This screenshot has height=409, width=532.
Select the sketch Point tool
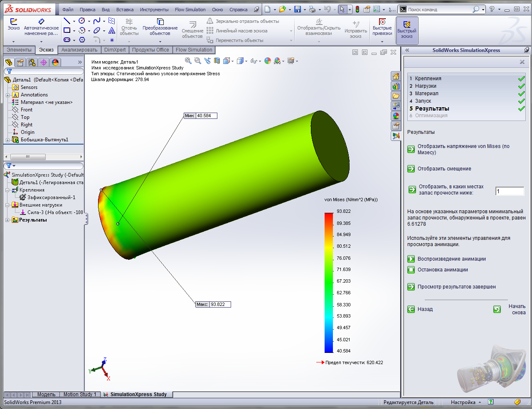112,40
